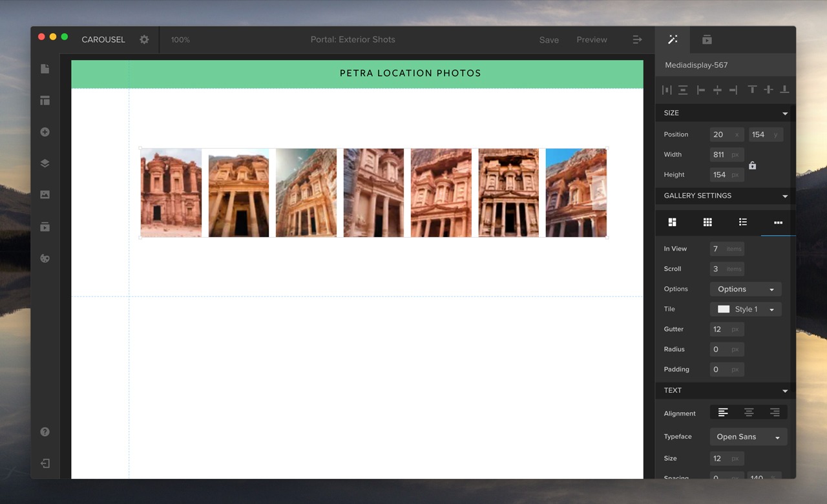Click the Height field showing 154
This screenshot has width=827, height=504.
tap(727, 174)
